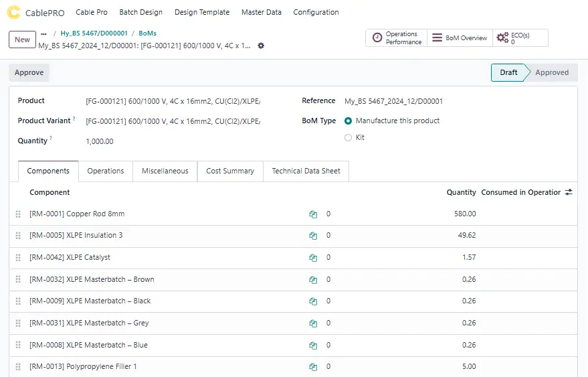Grab drag handle of XLPE Masterbatch – Blue row
Screen dimensions: 588x377
pyautogui.click(x=18, y=345)
